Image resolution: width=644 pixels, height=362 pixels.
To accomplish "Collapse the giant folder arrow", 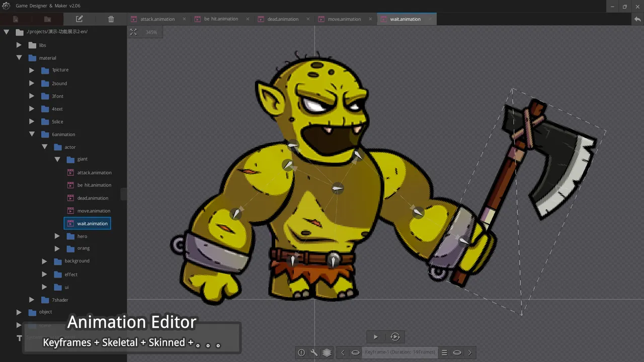I will 57,159.
